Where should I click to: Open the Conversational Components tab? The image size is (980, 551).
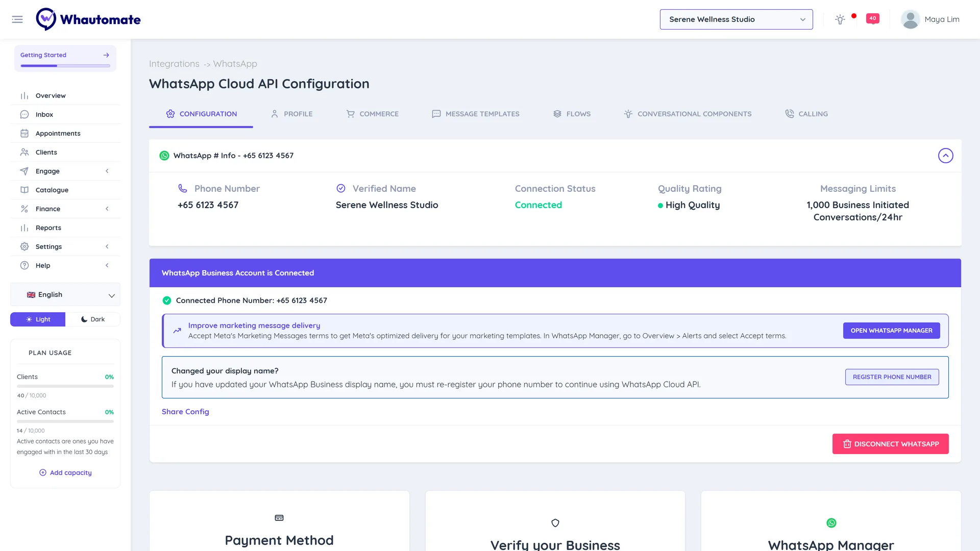688,114
